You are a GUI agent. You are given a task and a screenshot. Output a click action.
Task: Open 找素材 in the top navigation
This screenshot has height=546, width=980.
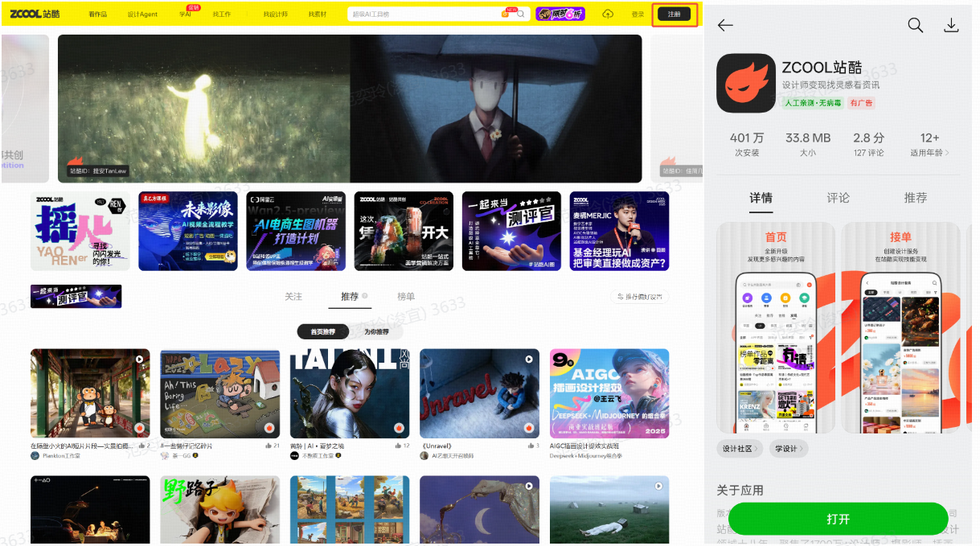[x=318, y=14]
